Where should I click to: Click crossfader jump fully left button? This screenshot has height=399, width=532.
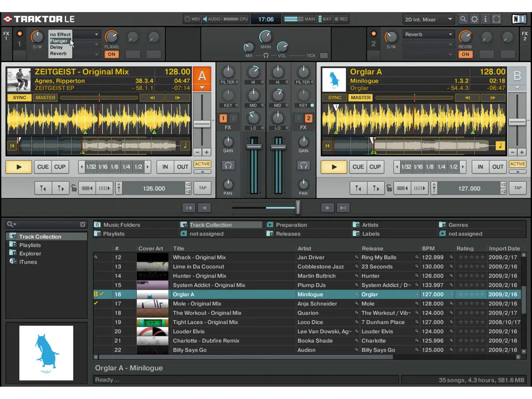click(189, 208)
